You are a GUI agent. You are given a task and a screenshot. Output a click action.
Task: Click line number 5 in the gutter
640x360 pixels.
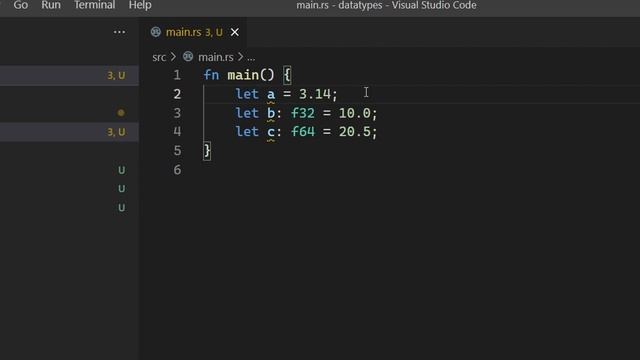[x=177, y=151]
